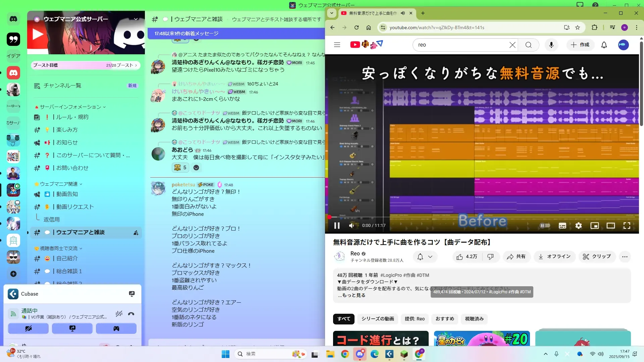Viewport: 644px width, 362px height.
Task: Toggle YouTube autoplay switch
Action: click(x=544, y=226)
